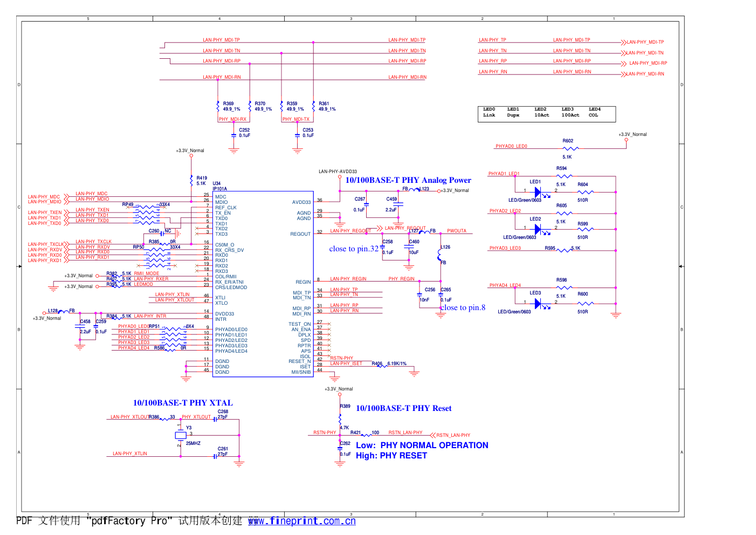
Task: Click the R419 5.1K pull-up resistor
Action: (x=191, y=180)
